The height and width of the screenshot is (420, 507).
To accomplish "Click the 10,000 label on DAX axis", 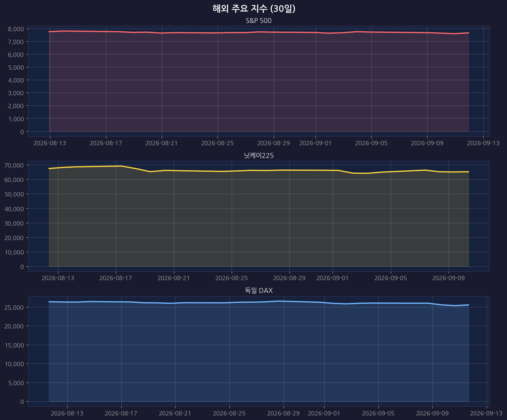I will tap(14, 364).
